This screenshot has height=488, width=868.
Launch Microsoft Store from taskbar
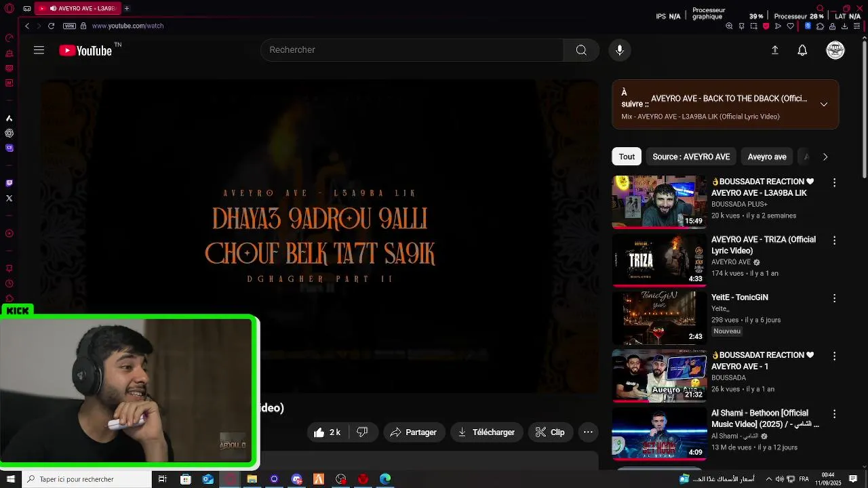coord(185,479)
